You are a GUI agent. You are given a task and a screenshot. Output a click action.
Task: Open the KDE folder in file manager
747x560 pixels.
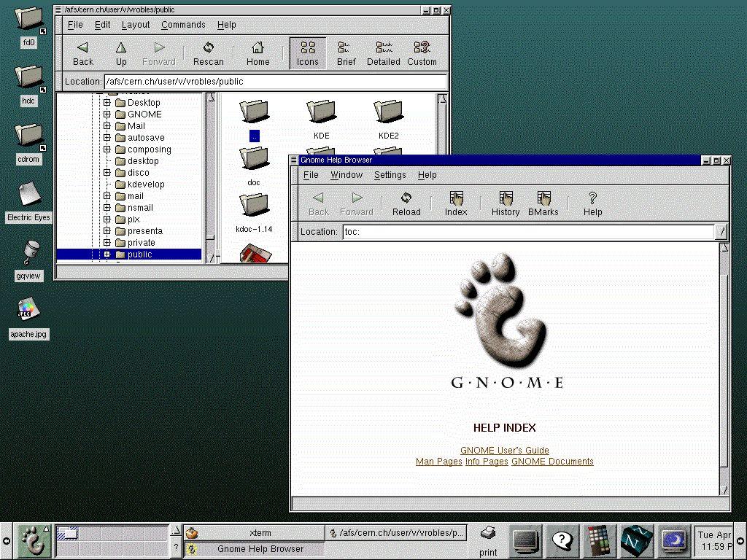coord(321,119)
